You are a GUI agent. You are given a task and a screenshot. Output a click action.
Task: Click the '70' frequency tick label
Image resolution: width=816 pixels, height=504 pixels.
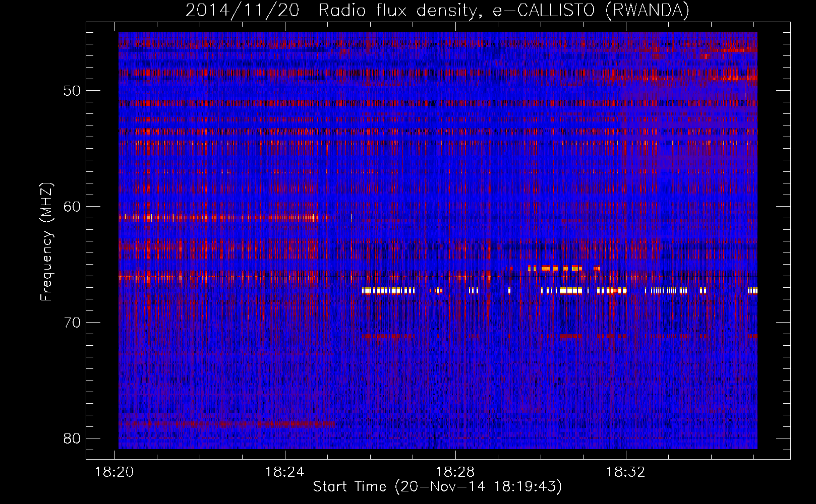pos(72,323)
